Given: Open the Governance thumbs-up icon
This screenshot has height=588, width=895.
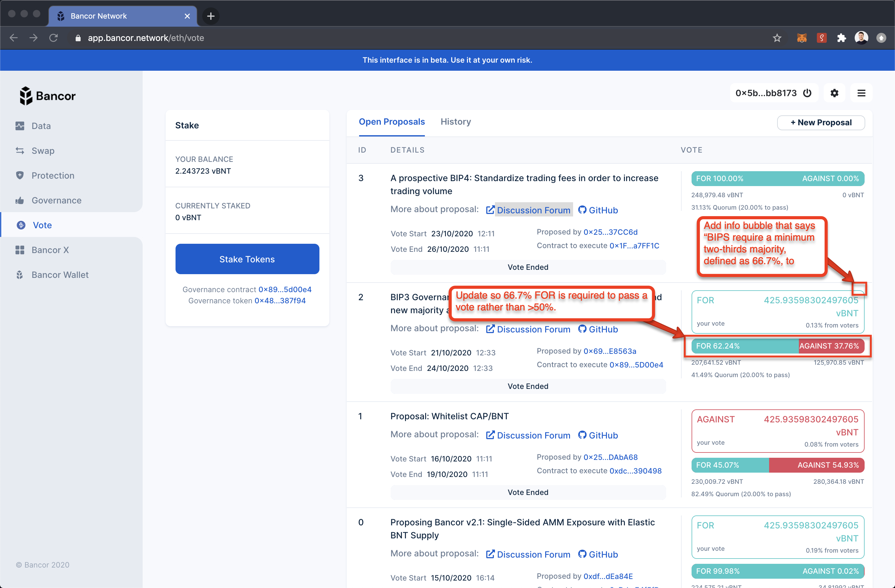Looking at the screenshot, I should coord(20,200).
